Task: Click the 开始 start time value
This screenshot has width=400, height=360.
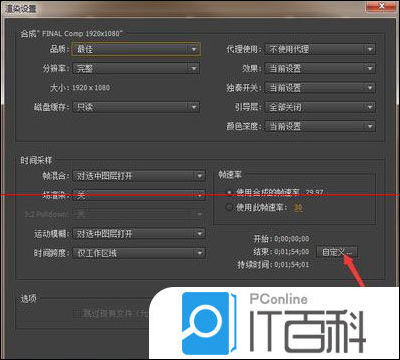Action: tap(292, 239)
